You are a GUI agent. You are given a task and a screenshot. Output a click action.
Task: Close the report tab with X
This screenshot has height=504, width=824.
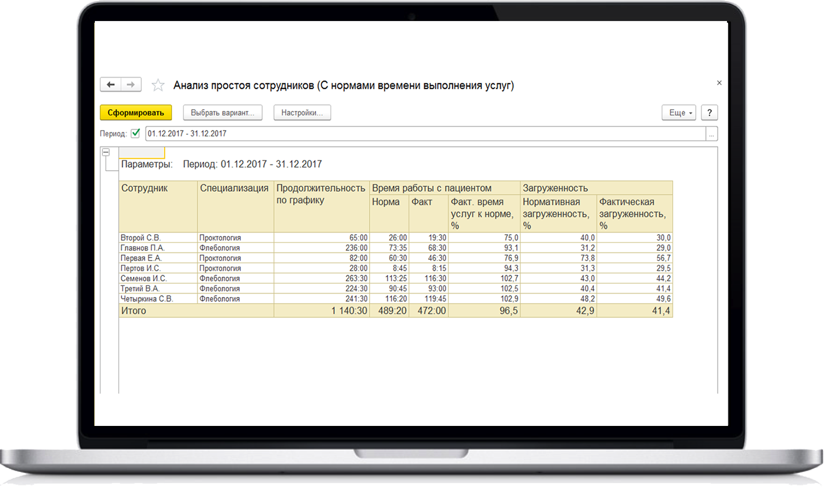click(719, 83)
